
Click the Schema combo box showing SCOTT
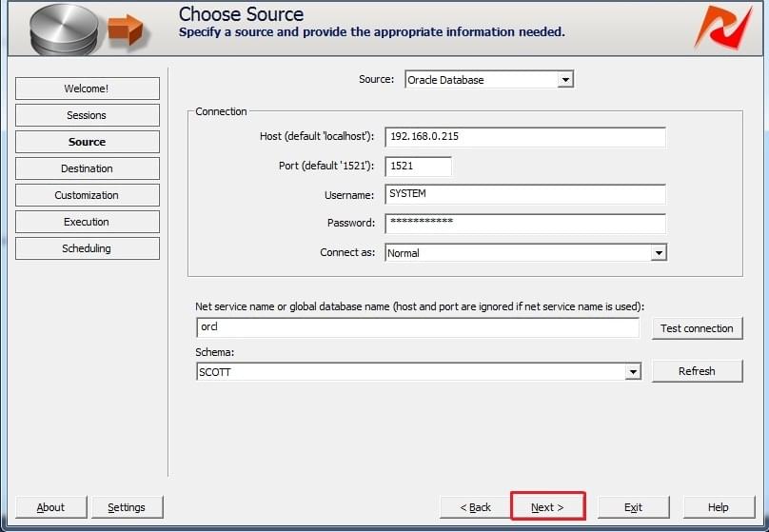point(419,372)
